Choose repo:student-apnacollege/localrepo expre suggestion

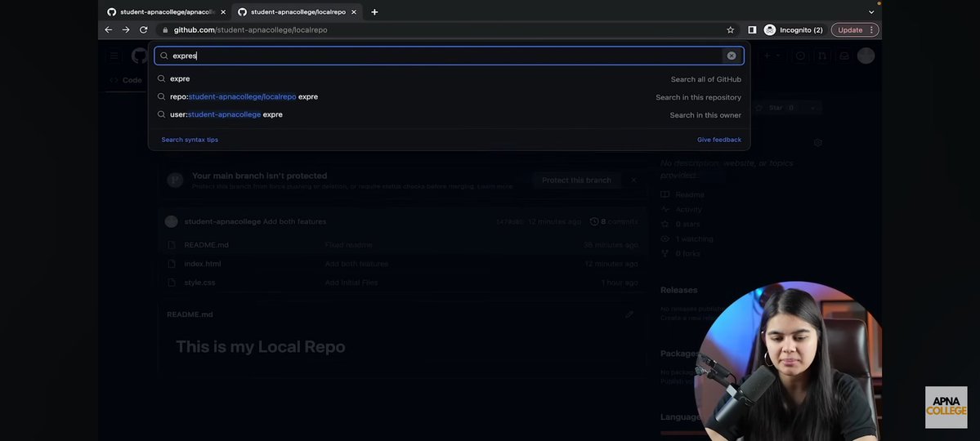coord(449,97)
